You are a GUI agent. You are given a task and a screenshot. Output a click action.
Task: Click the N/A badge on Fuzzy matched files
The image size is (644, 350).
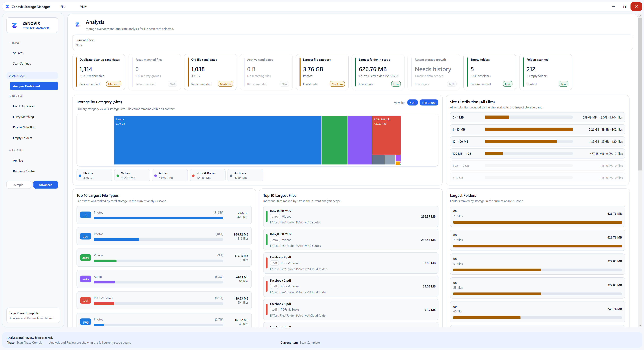click(172, 84)
